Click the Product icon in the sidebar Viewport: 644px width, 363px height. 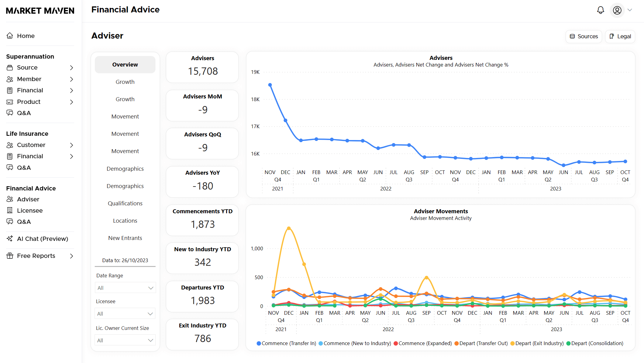[10, 101]
